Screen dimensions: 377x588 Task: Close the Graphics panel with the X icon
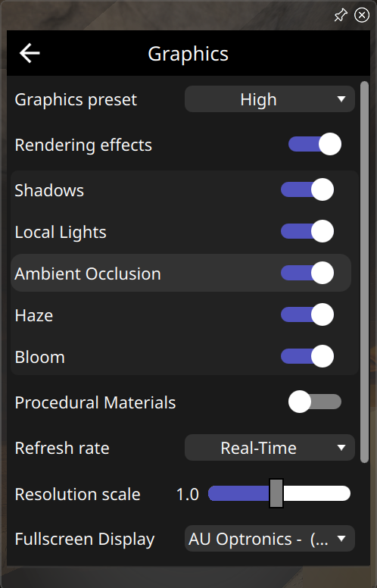pyautogui.click(x=362, y=15)
